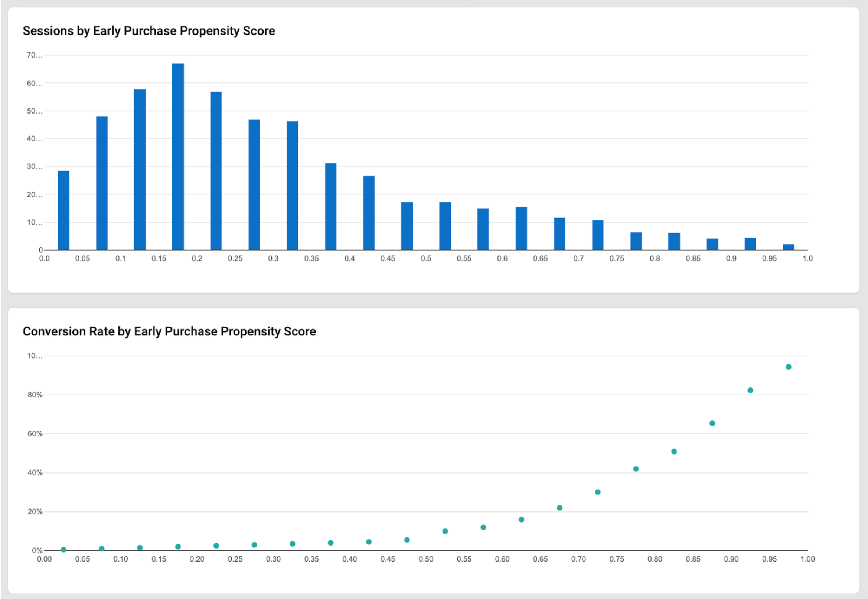The image size is (868, 599).
Task: Click the '0%' y-axis label in Conversion chart
Action: pyautogui.click(x=37, y=551)
